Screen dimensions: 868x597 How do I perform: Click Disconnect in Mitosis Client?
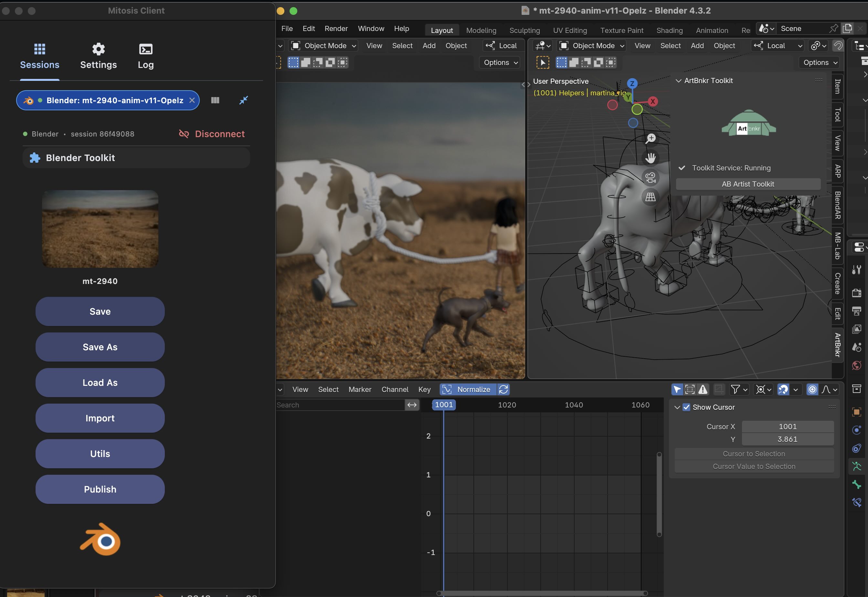coord(212,134)
